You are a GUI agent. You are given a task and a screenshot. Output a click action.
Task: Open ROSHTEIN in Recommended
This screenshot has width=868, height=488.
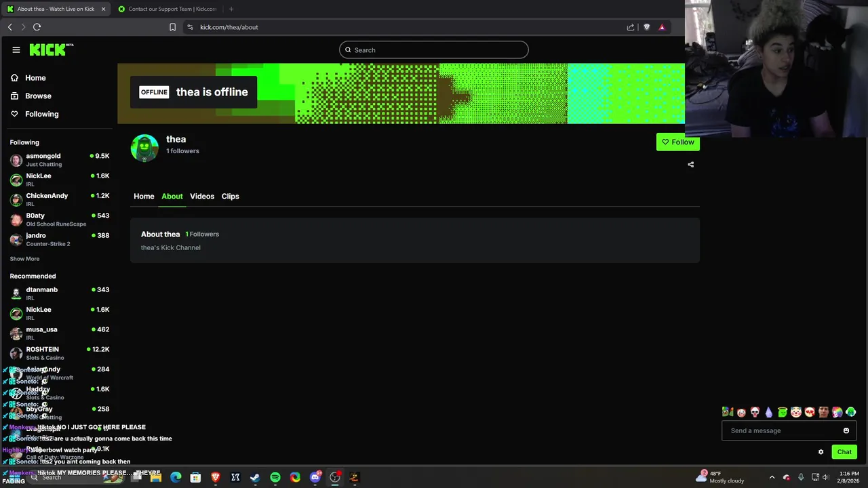(60, 353)
